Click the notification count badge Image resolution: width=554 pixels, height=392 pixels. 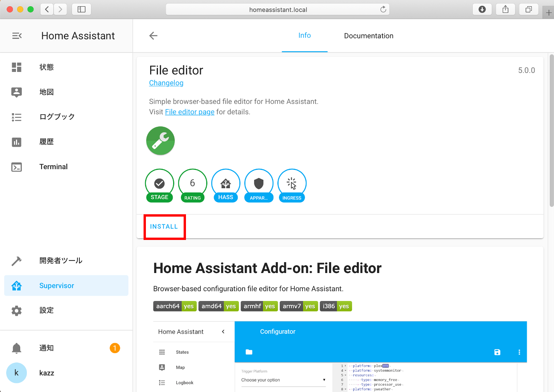pos(115,348)
